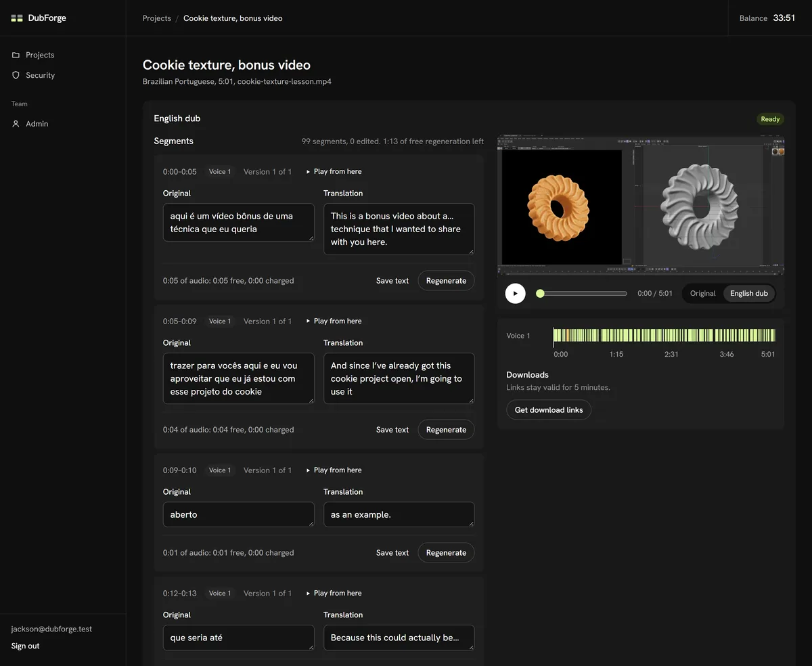Click original text 'trazer para vocês aqui'
Image resolution: width=812 pixels, height=666 pixels.
pos(238,378)
